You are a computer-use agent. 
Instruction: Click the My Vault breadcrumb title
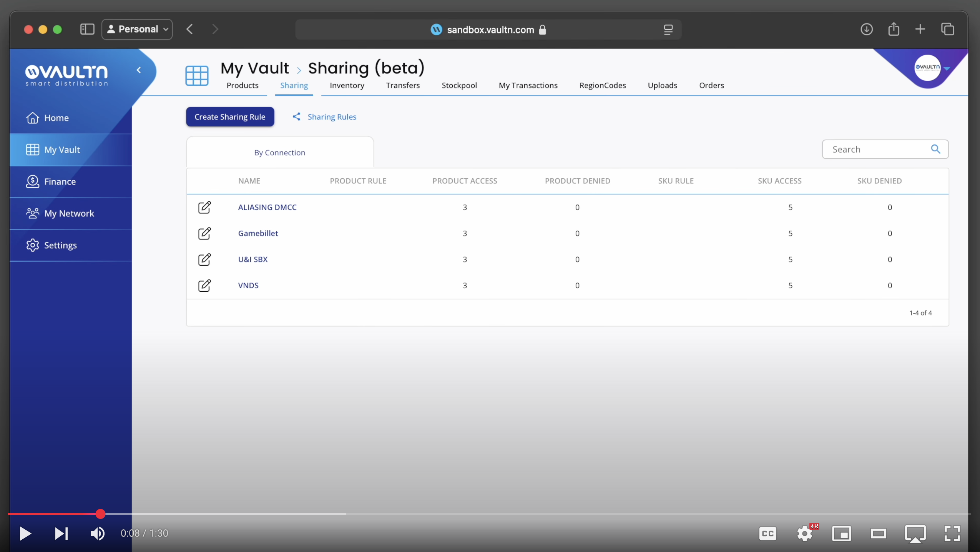[255, 68]
